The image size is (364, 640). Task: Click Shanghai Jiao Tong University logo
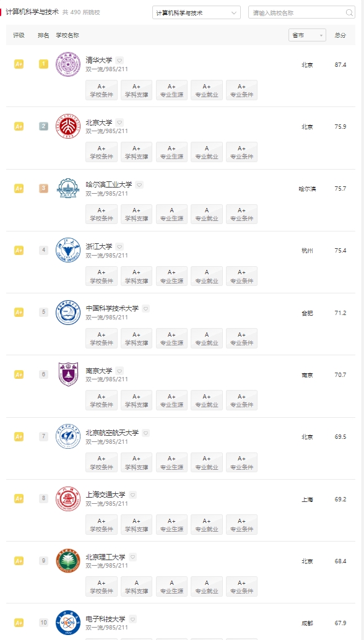tap(68, 498)
